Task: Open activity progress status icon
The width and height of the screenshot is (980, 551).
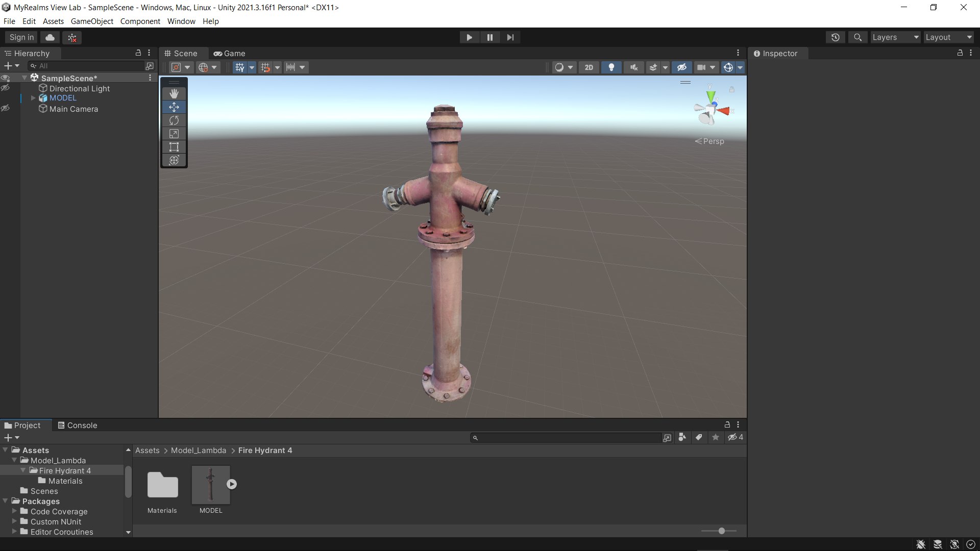Action: [x=971, y=544]
